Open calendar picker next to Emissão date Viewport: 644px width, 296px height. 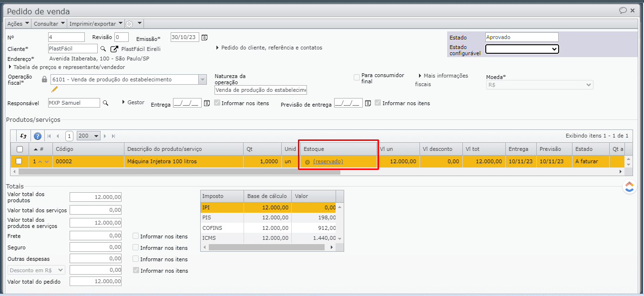click(204, 38)
